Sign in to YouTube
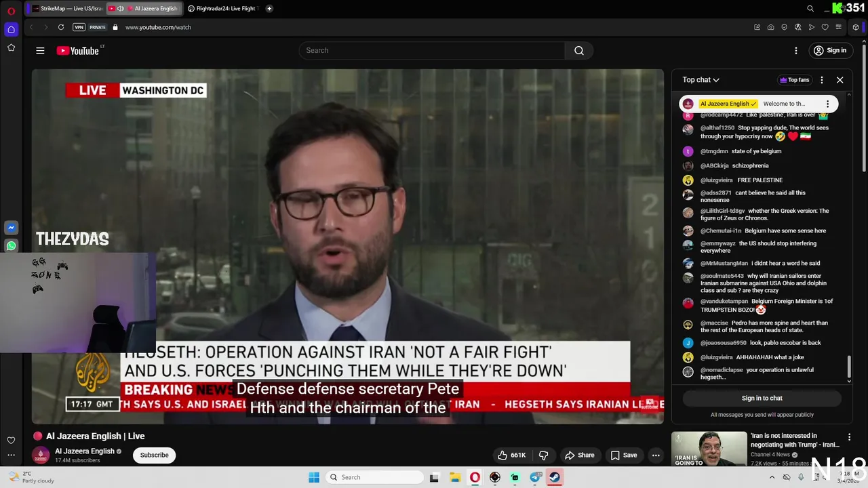The image size is (868, 488). pyautogui.click(x=830, y=50)
